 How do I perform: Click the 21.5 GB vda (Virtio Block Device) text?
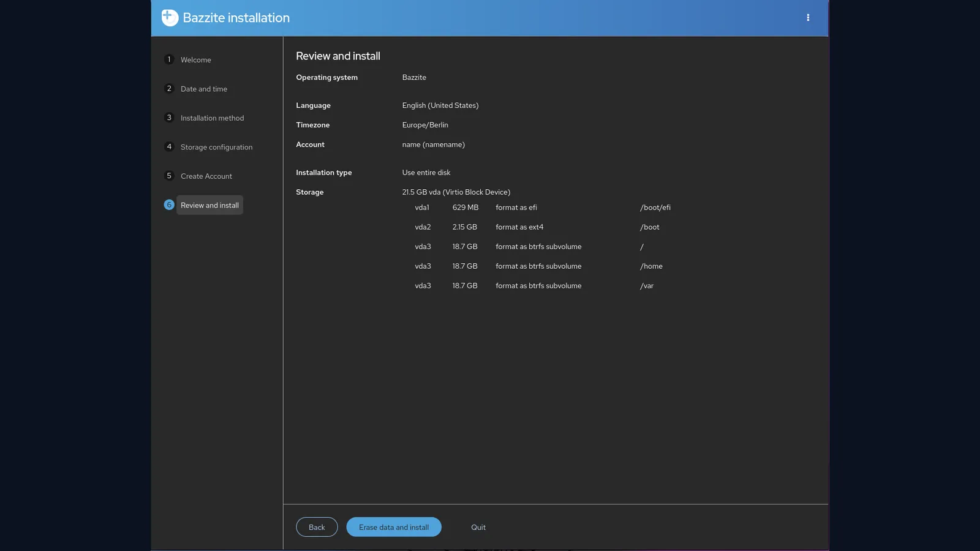(456, 192)
